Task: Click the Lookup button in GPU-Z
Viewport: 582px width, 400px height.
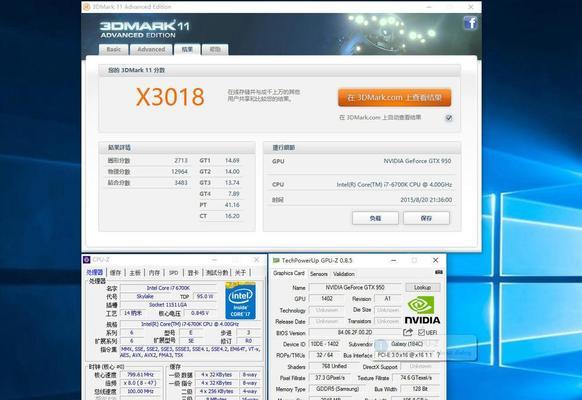Action: coord(422,288)
